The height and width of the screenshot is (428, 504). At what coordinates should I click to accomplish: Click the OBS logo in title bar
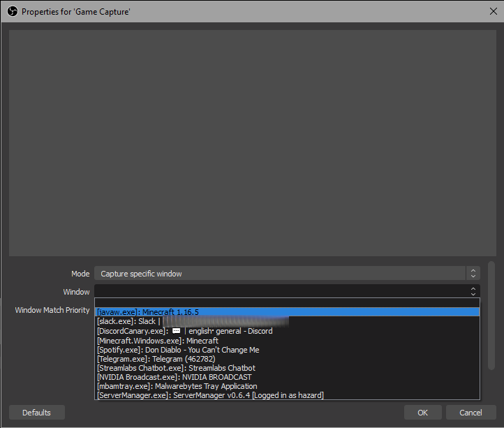click(13, 11)
